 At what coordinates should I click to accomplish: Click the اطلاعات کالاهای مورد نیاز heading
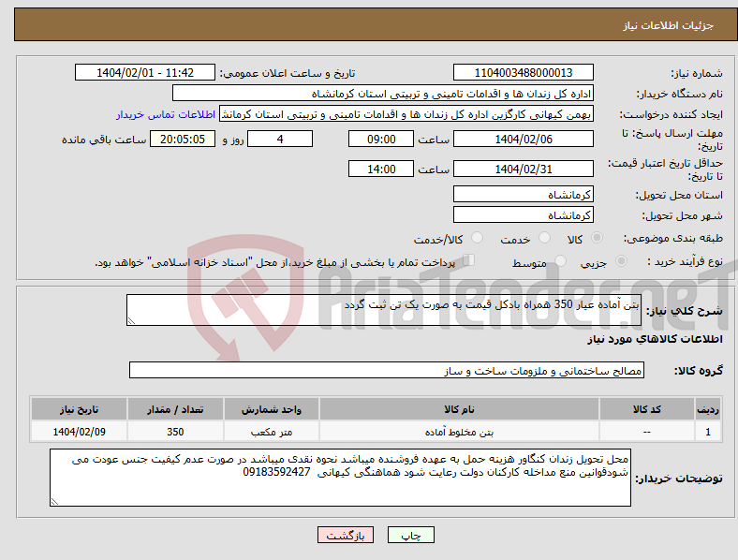655,339
